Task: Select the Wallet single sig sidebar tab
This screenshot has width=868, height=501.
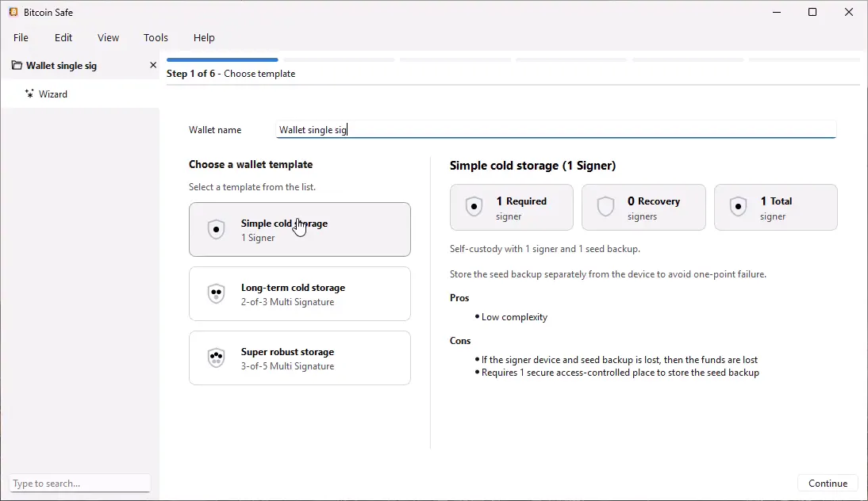Action: (x=80, y=65)
